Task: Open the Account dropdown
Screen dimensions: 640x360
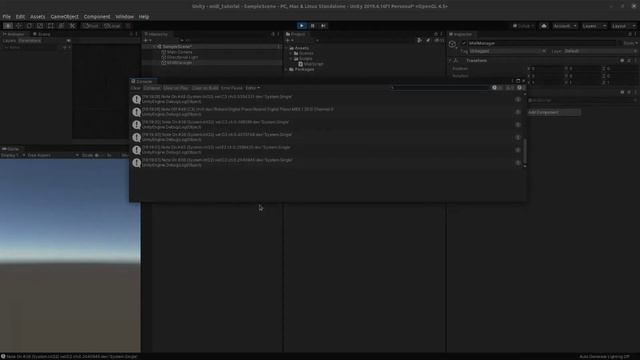Action: (x=564, y=26)
